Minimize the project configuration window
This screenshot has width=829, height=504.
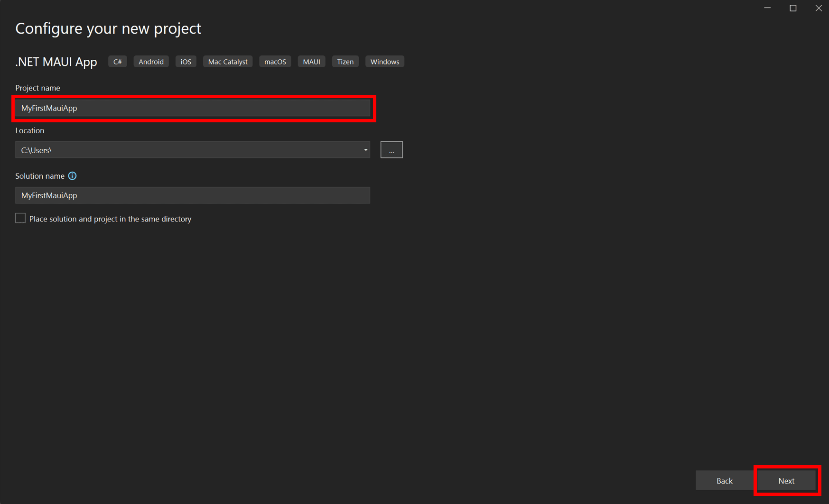click(767, 8)
